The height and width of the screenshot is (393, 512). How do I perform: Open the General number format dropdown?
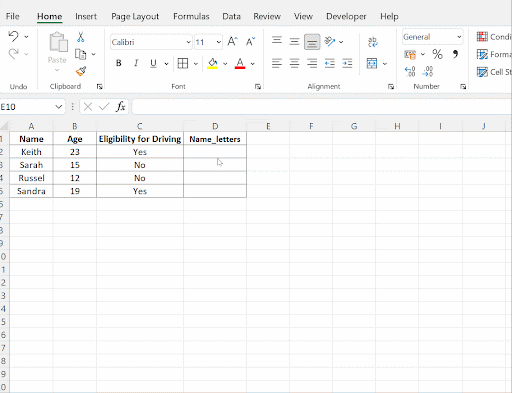[459, 37]
